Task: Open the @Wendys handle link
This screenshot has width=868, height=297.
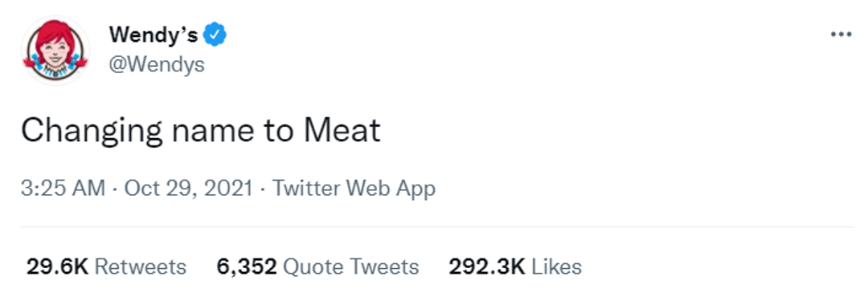Action: point(157,65)
